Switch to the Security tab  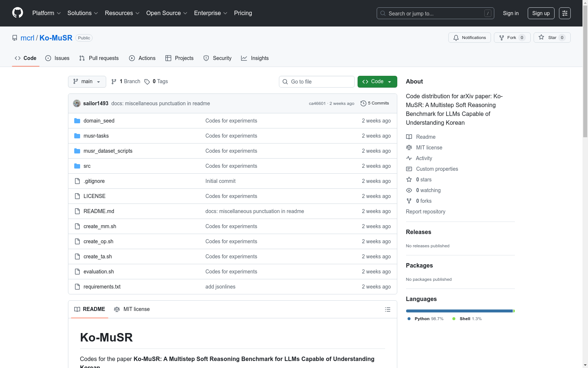point(218,58)
